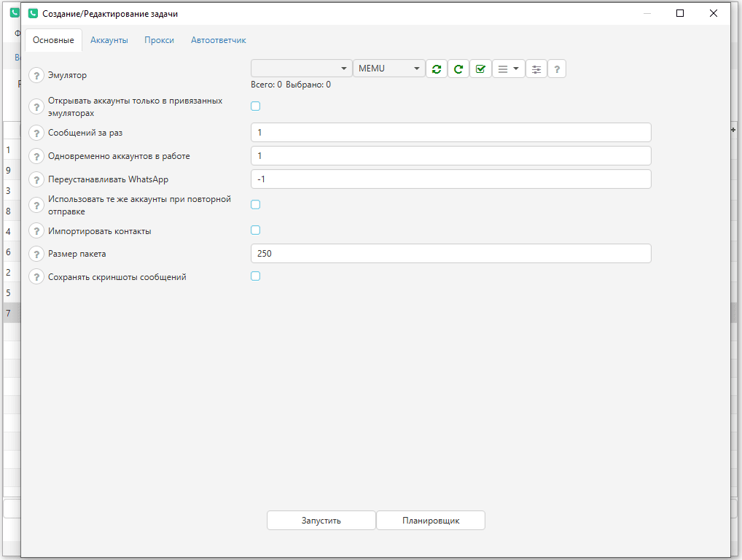This screenshot has width=742, height=560.
Task: Switch to the Аккаунты tab
Action: (109, 40)
